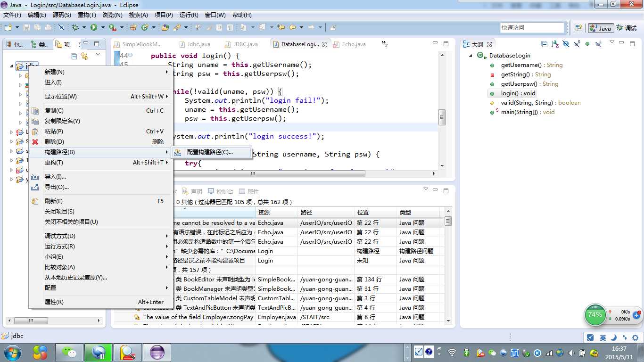The image size is (644, 362).
Task: Click the green Run toolbar icon
Action: pyautogui.click(x=94, y=28)
